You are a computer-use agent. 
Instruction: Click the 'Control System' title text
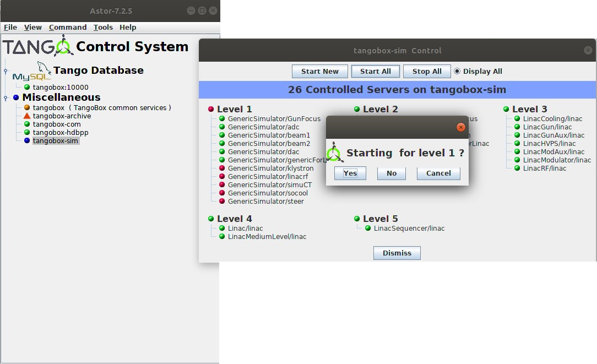click(x=132, y=46)
